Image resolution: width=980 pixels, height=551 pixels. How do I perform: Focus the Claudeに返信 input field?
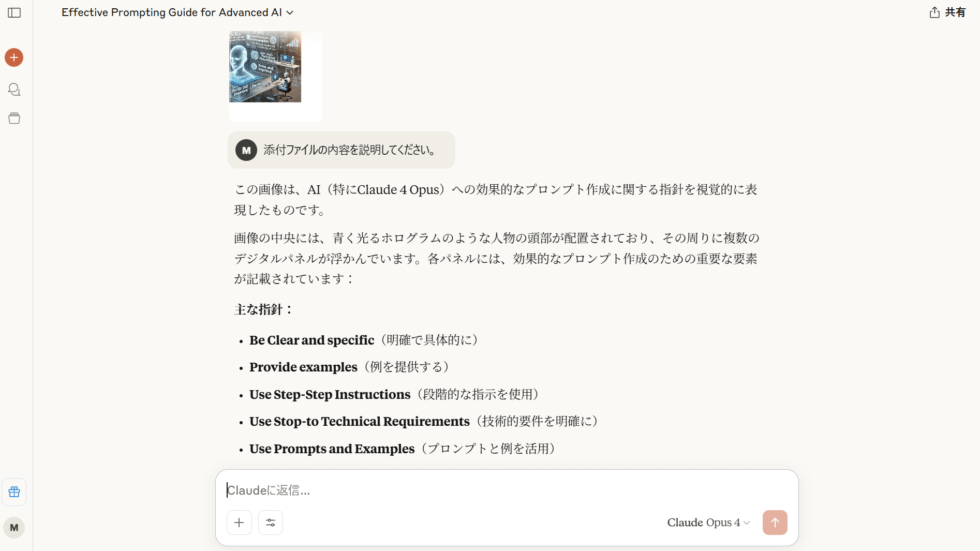click(507, 490)
